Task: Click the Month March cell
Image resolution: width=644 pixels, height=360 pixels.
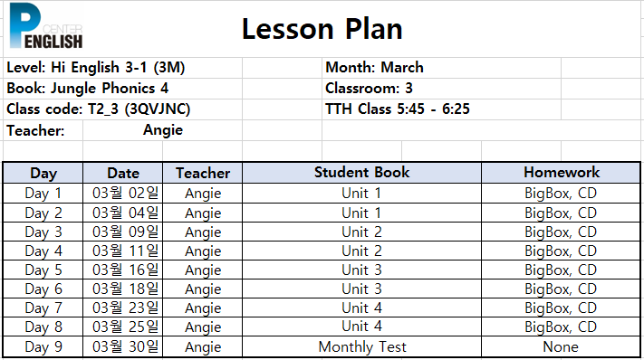Action: (441, 68)
